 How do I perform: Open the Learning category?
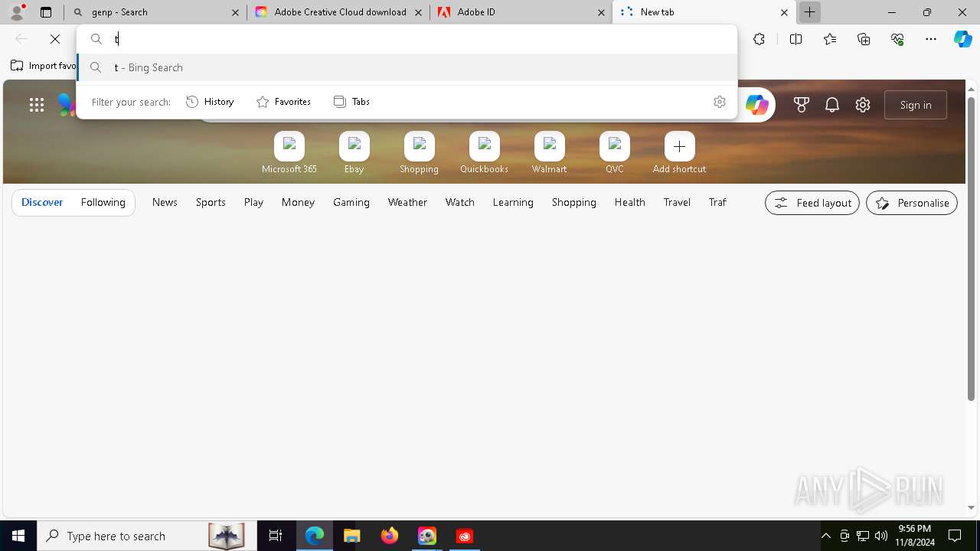(513, 202)
